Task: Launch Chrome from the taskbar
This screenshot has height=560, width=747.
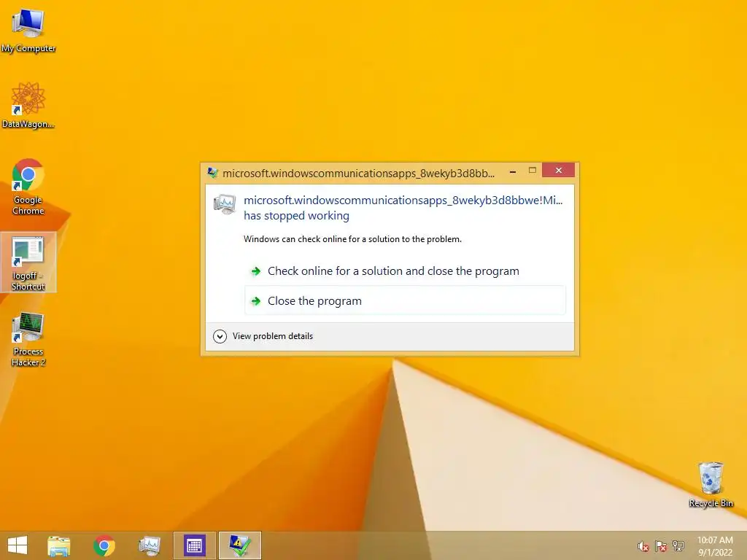Action: tap(104, 545)
